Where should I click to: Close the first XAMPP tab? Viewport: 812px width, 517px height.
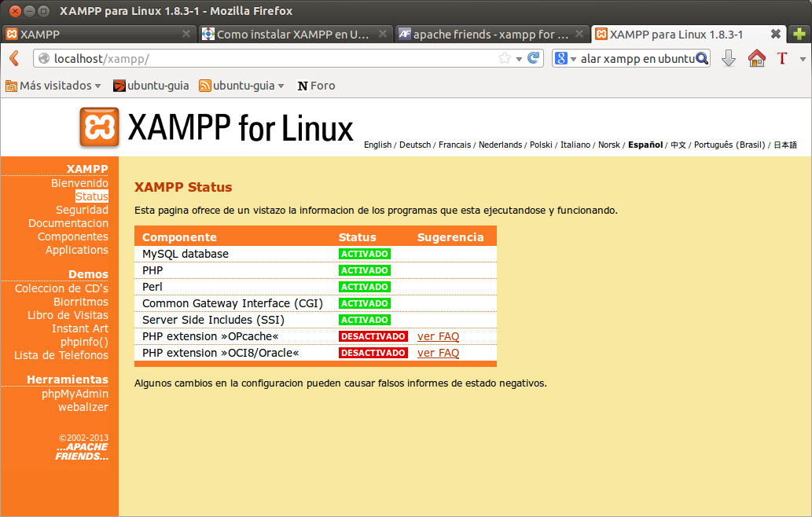tap(186, 34)
